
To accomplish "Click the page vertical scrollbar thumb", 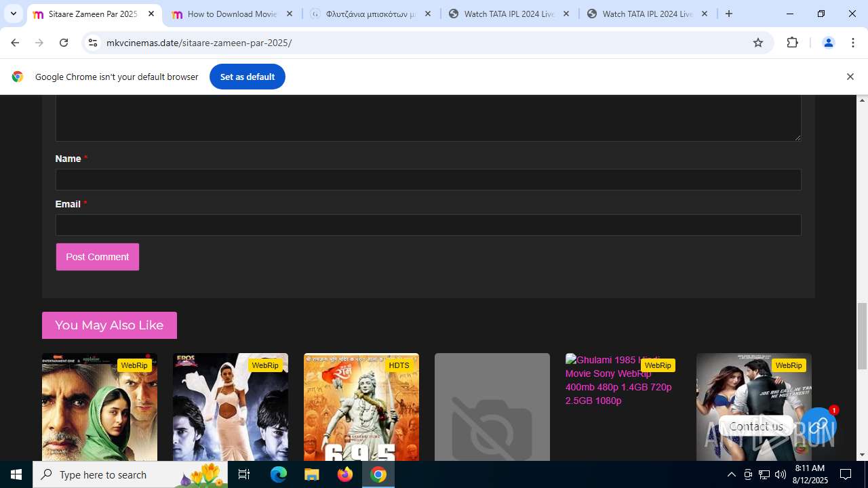I will pyautogui.click(x=863, y=336).
